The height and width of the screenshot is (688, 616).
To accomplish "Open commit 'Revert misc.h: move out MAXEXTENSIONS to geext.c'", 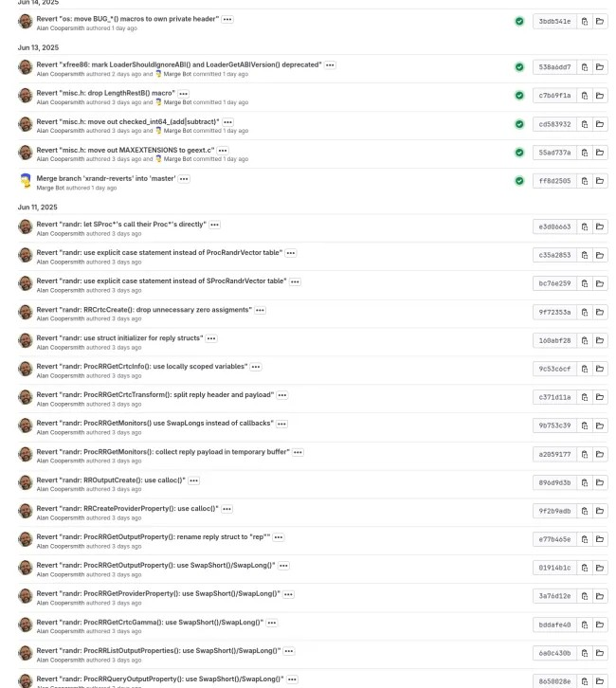I will pos(125,150).
